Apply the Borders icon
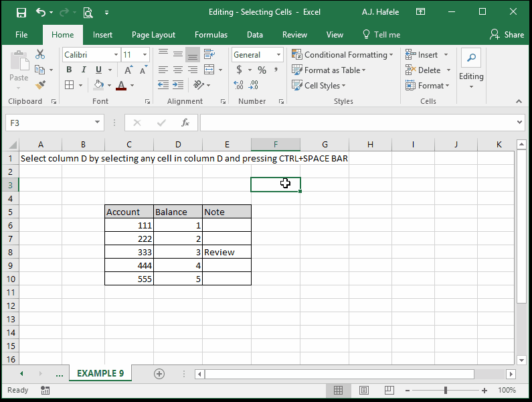 pyautogui.click(x=69, y=85)
